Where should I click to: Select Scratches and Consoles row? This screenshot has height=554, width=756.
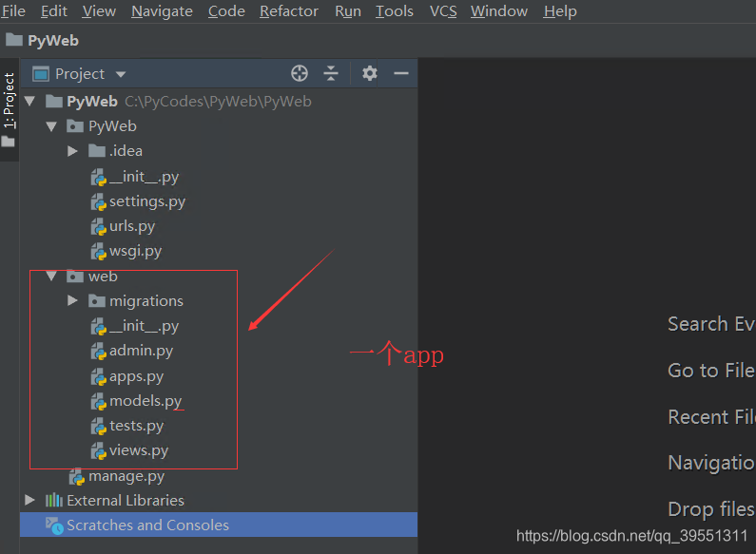pyautogui.click(x=219, y=525)
